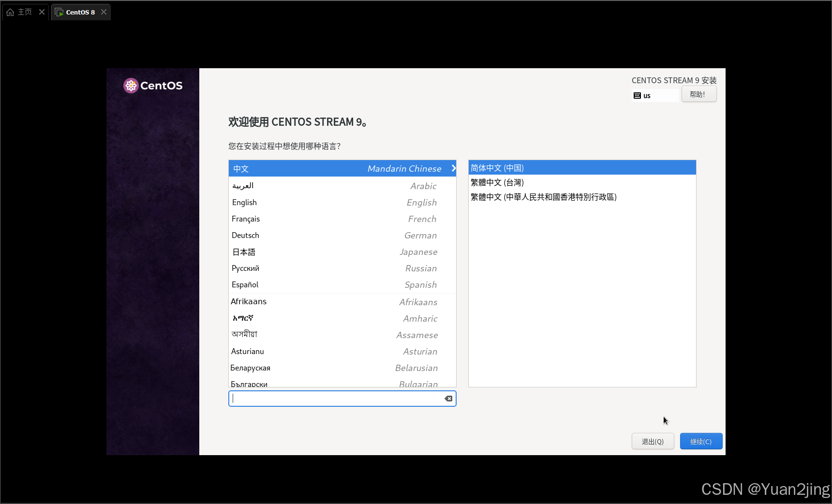This screenshot has width=832, height=504.
Task: Select Español Spanish language row
Action: pyautogui.click(x=342, y=284)
